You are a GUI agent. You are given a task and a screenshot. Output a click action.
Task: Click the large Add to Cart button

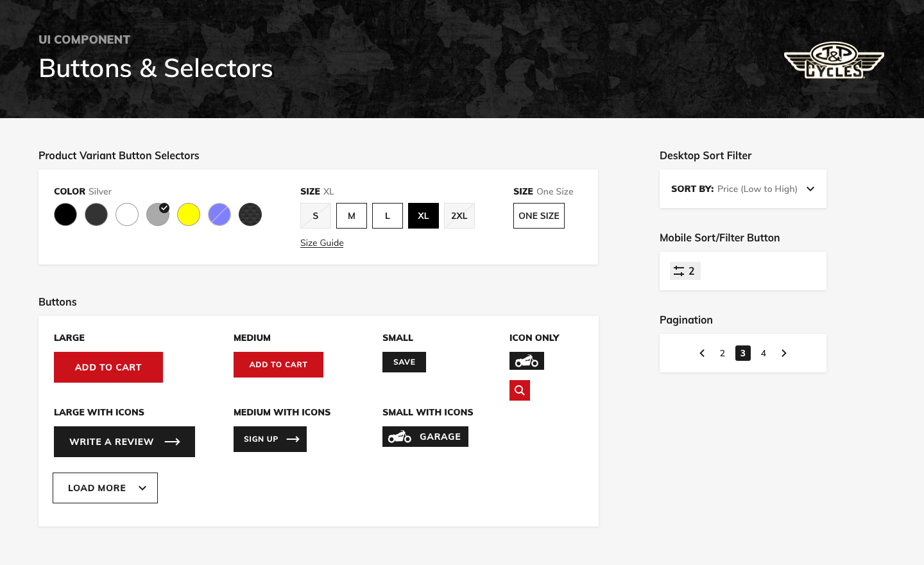[x=108, y=367]
